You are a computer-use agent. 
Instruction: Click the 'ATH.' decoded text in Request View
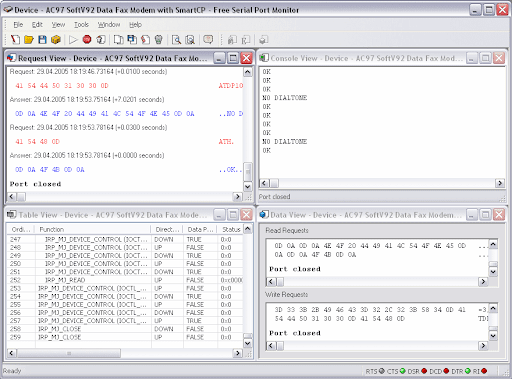(x=226, y=142)
